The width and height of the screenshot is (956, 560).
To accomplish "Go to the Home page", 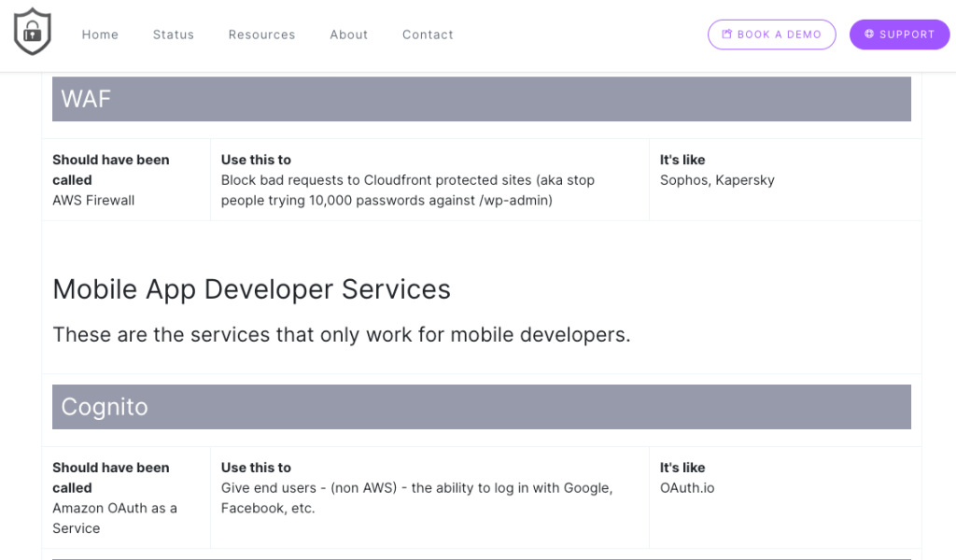I will point(100,35).
